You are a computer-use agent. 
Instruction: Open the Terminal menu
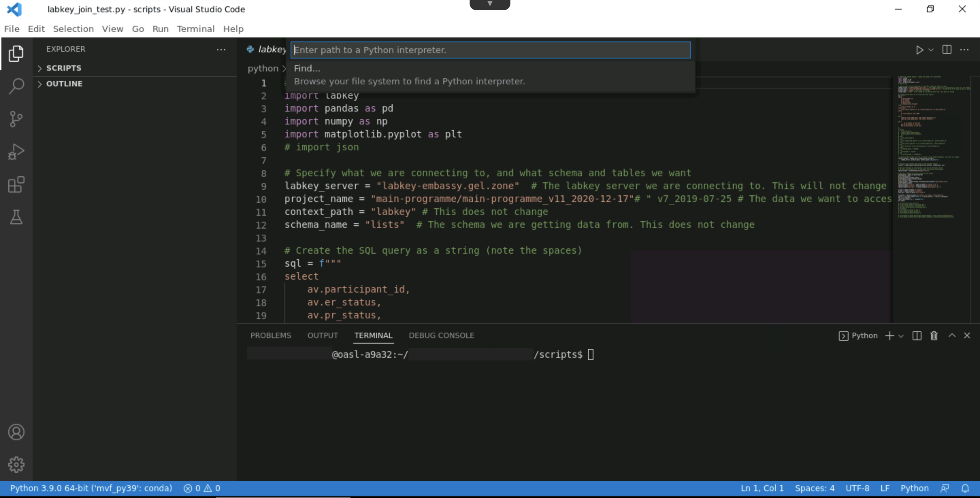pyautogui.click(x=196, y=29)
